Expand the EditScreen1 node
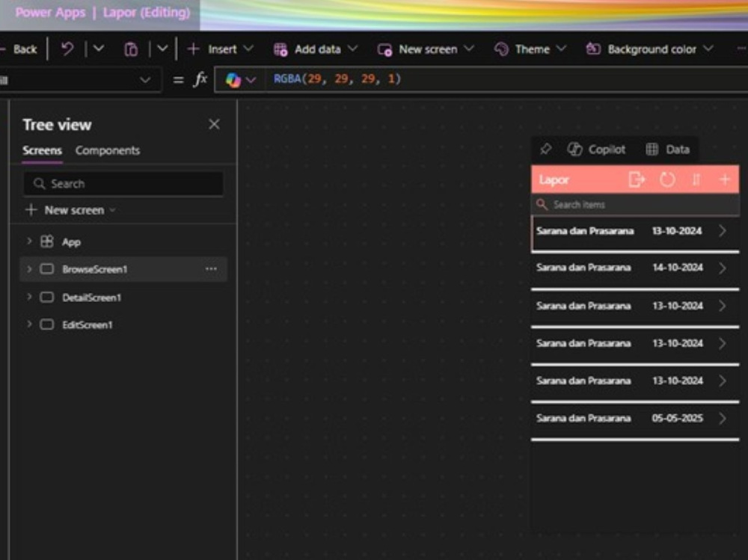Image resolution: width=748 pixels, height=560 pixels. point(29,324)
